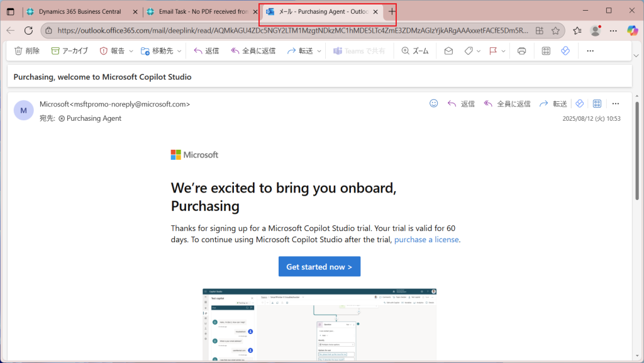Click the address bar URL

[x=293, y=30]
